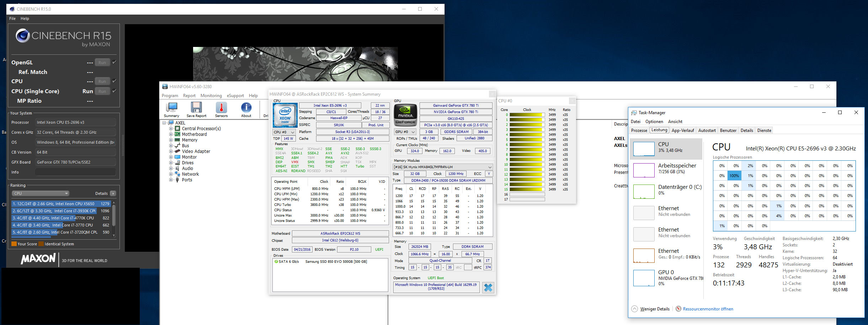This screenshot has height=325, width=868.
Task: Toggle the CPU (Single Core) checkbox
Action: pyautogui.click(x=115, y=91)
